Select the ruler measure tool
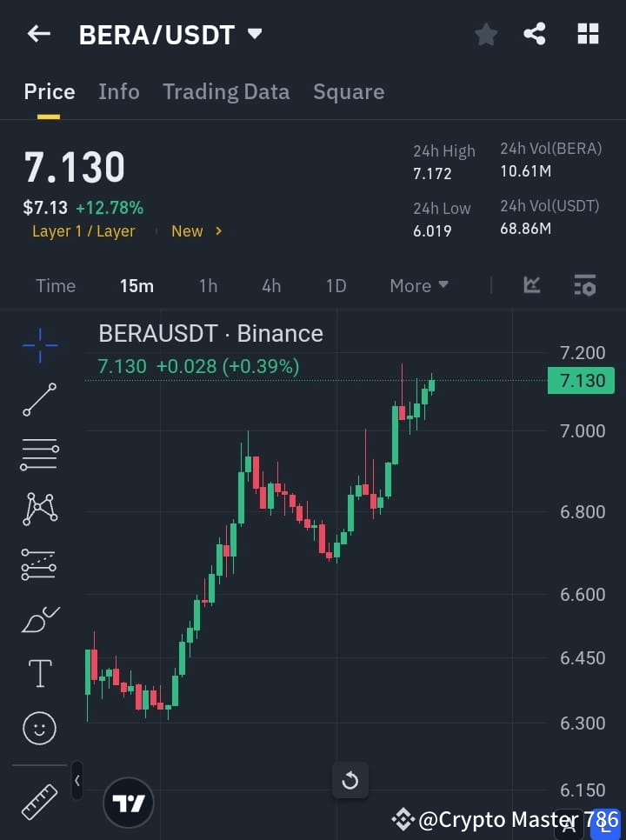Screen dimensions: 626x840 [x=40, y=802]
